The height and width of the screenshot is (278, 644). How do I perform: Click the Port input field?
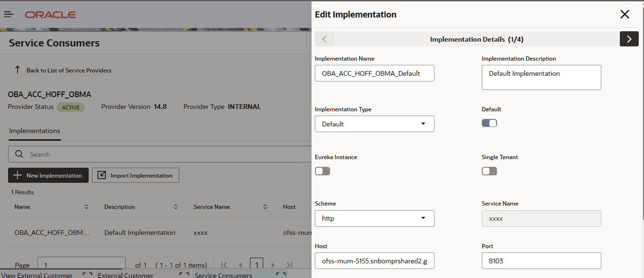point(542,261)
